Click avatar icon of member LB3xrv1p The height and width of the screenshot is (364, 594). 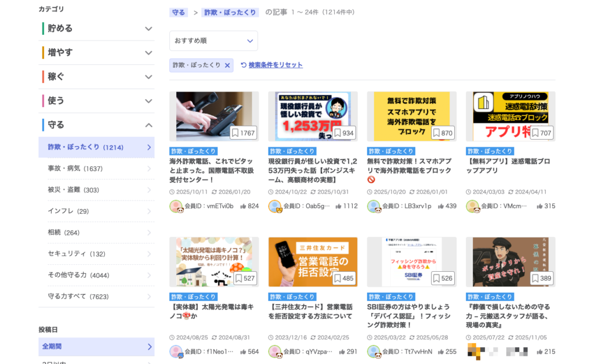point(374,206)
